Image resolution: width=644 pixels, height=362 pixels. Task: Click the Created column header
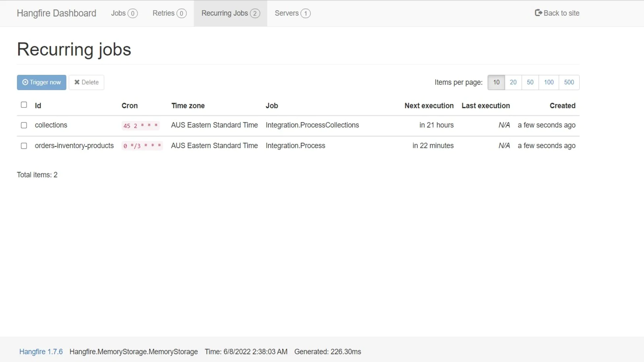click(x=563, y=106)
